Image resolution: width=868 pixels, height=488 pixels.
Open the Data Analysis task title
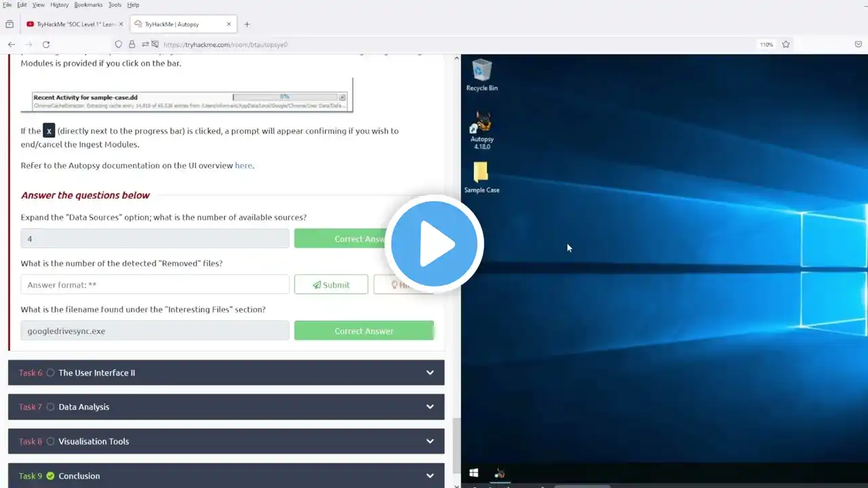[84, 407]
